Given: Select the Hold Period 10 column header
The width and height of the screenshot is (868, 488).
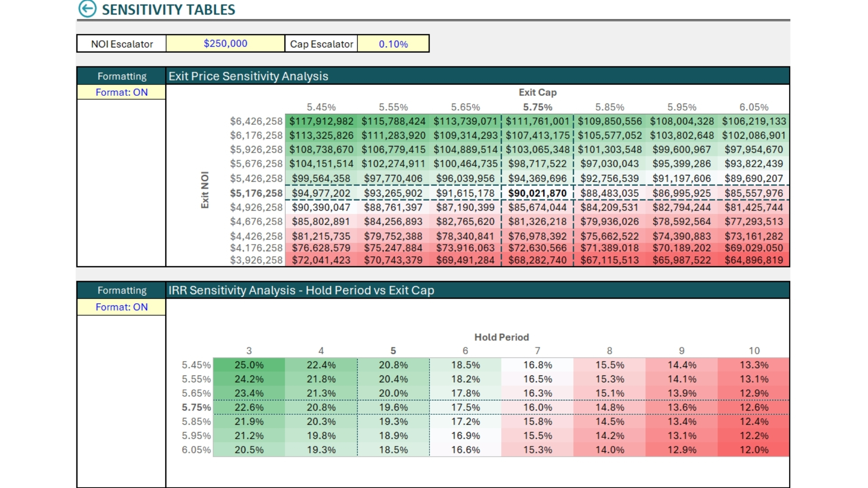Looking at the screenshot, I should click(x=754, y=351).
